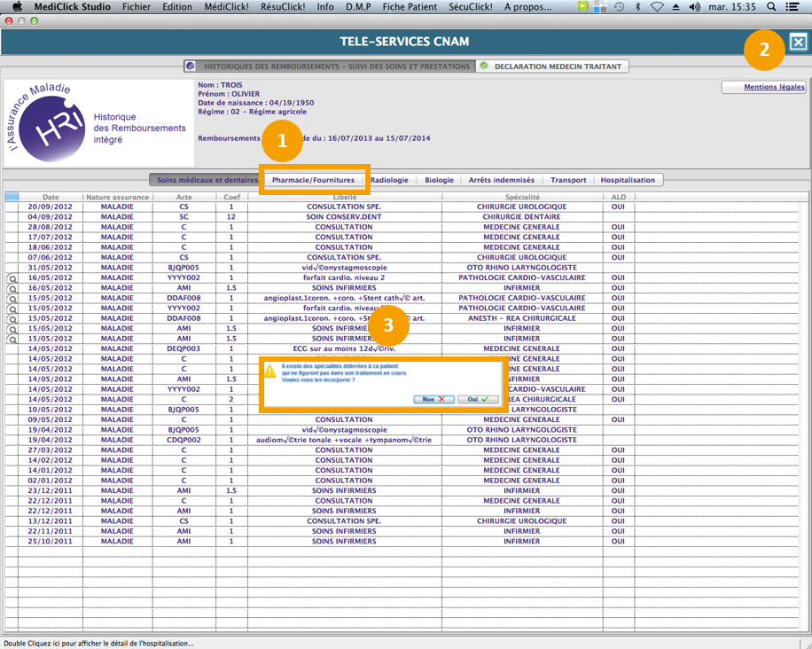Image resolution: width=812 pixels, height=649 pixels.
Task: Click the Non button in the warning dialog
Action: point(434,399)
